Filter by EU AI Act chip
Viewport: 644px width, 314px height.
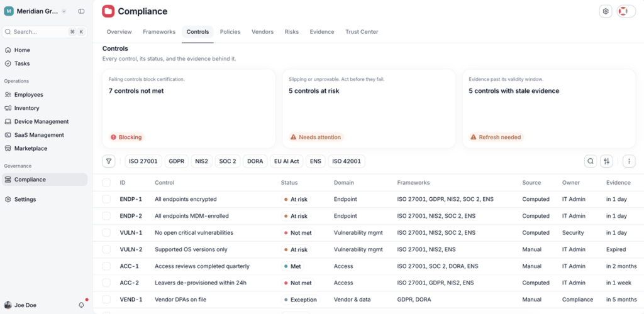[x=287, y=161]
